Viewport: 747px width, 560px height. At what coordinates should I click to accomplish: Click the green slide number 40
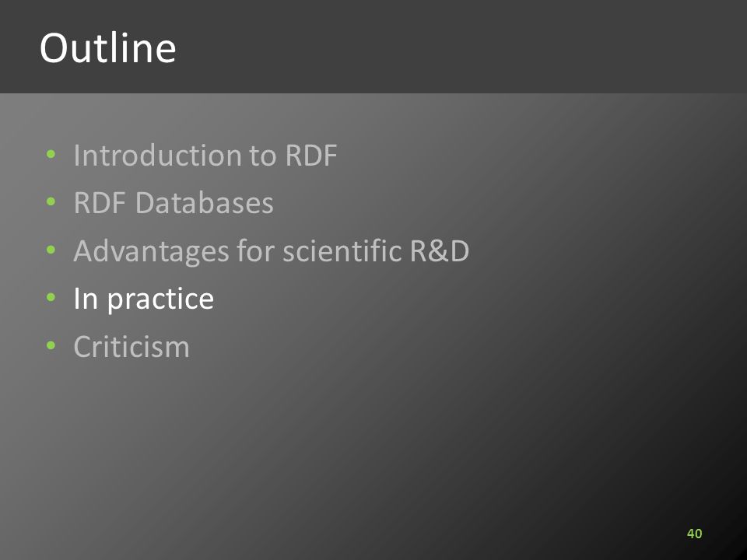(694, 534)
